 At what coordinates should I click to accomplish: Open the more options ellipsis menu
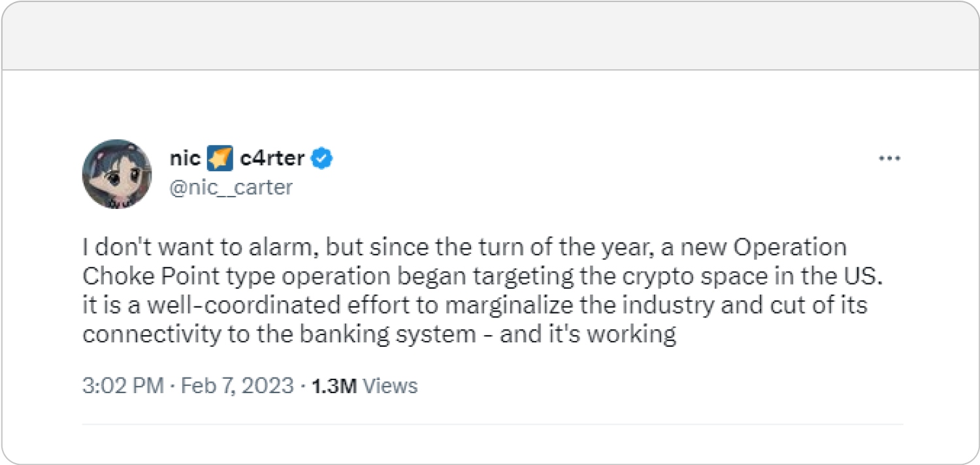click(889, 158)
